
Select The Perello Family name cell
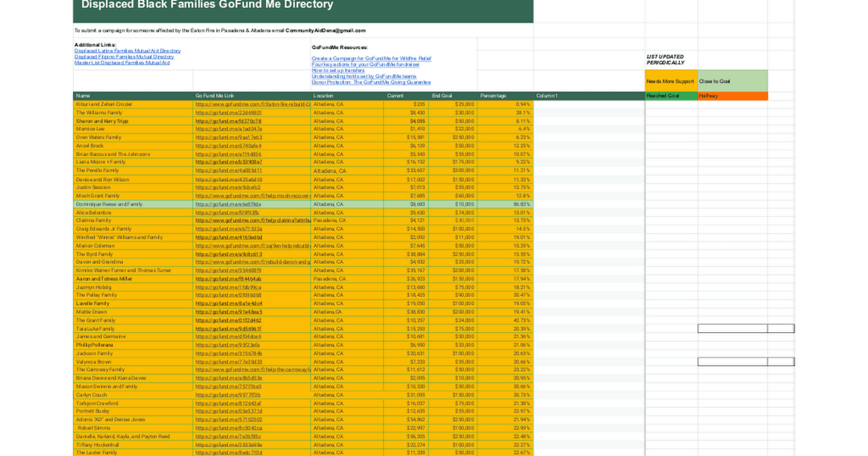click(x=133, y=170)
